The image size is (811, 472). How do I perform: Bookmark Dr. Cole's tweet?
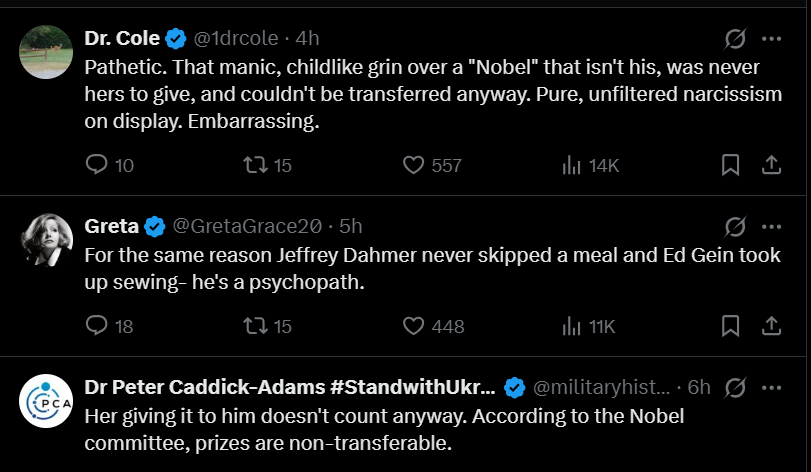point(731,165)
